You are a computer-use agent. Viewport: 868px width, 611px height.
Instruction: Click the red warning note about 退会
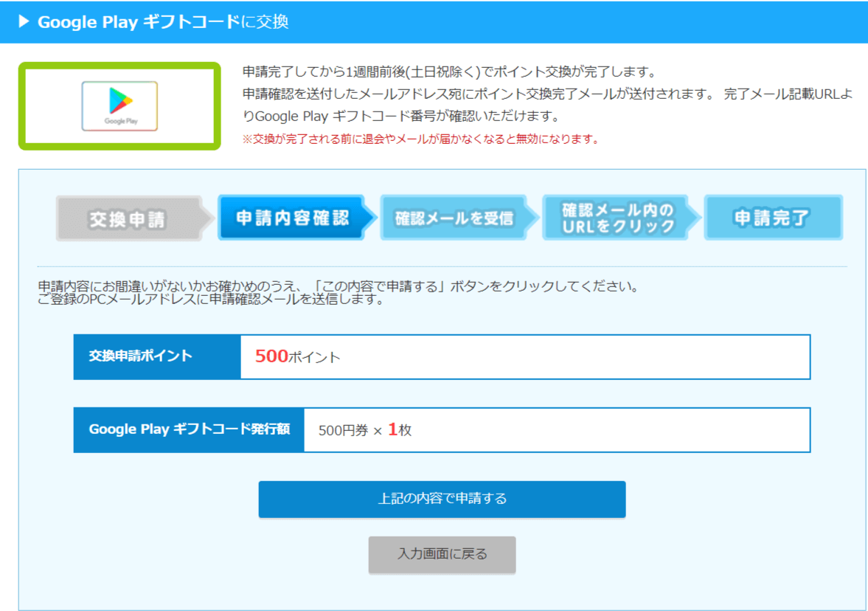[x=421, y=139]
